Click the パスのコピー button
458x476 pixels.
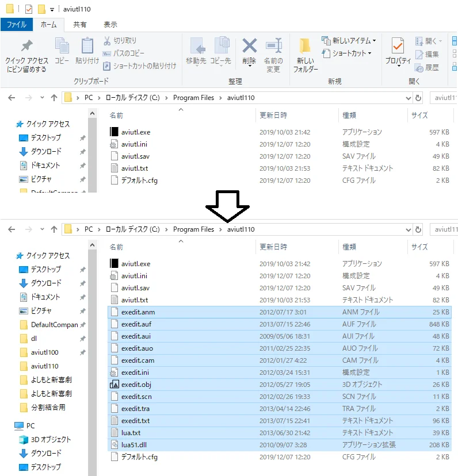(x=124, y=53)
